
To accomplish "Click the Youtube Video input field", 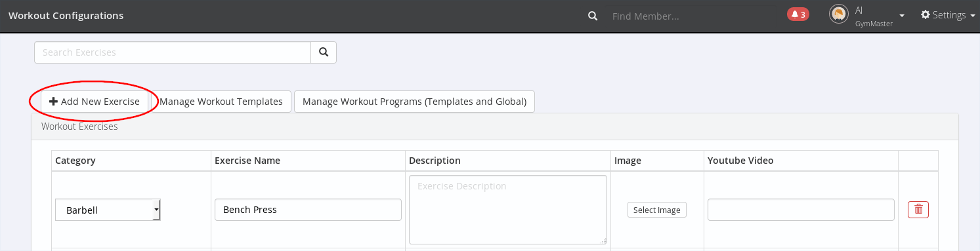I will tap(801, 210).
